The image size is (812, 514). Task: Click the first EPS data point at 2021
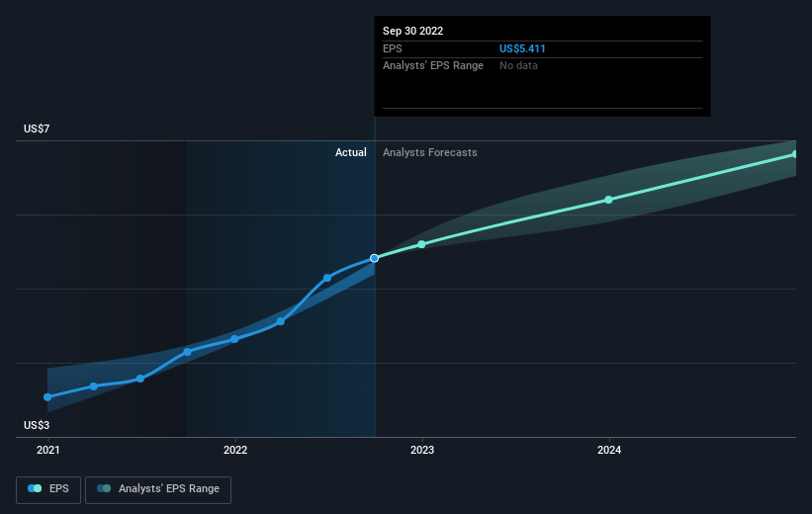click(47, 397)
